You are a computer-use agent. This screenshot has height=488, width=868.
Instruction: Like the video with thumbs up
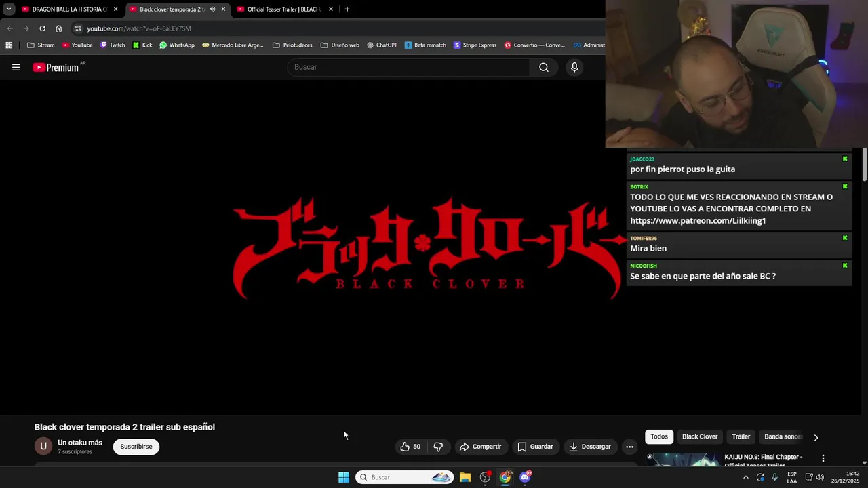[410, 447]
